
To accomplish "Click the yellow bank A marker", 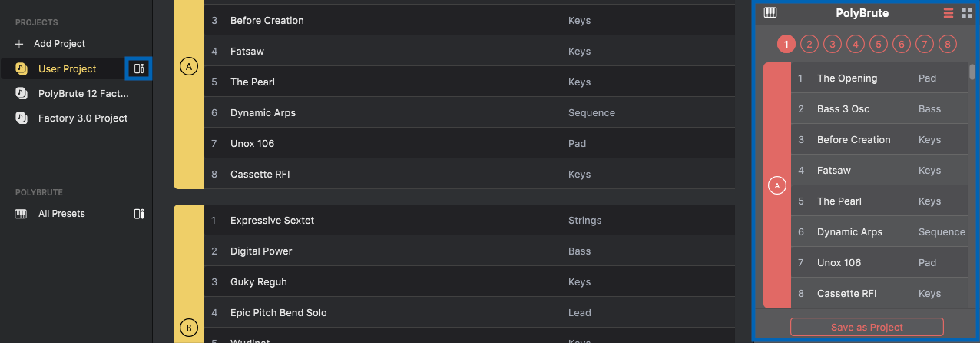I will point(188,67).
